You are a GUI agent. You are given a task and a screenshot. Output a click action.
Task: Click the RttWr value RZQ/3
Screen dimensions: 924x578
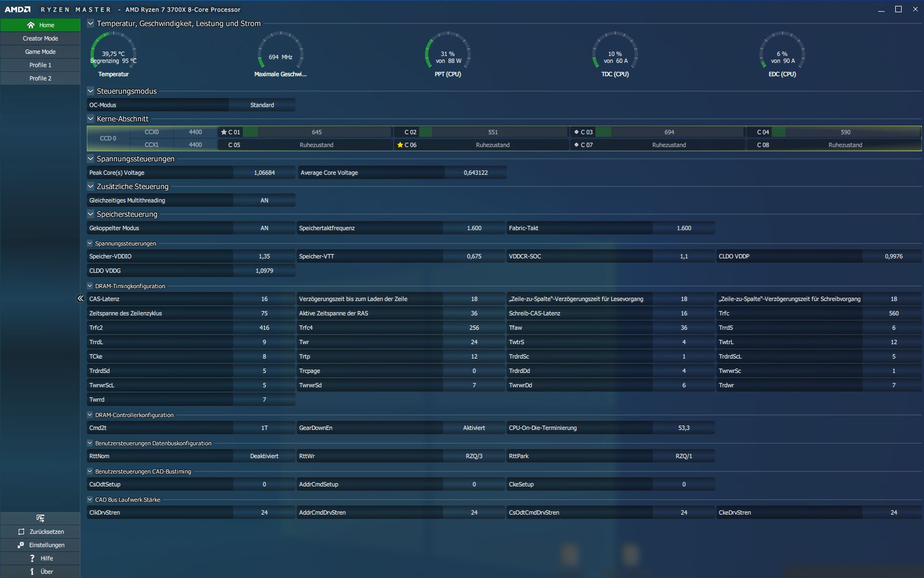[474, 456]
